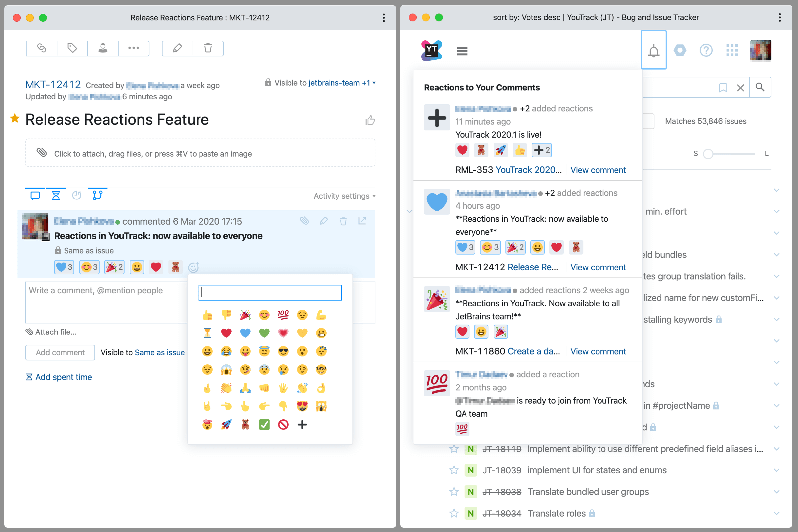This screenshot has height=532, width=798.
Task: Click the edit issue pencil icon in the toolbar
Action: coord(177,48)
